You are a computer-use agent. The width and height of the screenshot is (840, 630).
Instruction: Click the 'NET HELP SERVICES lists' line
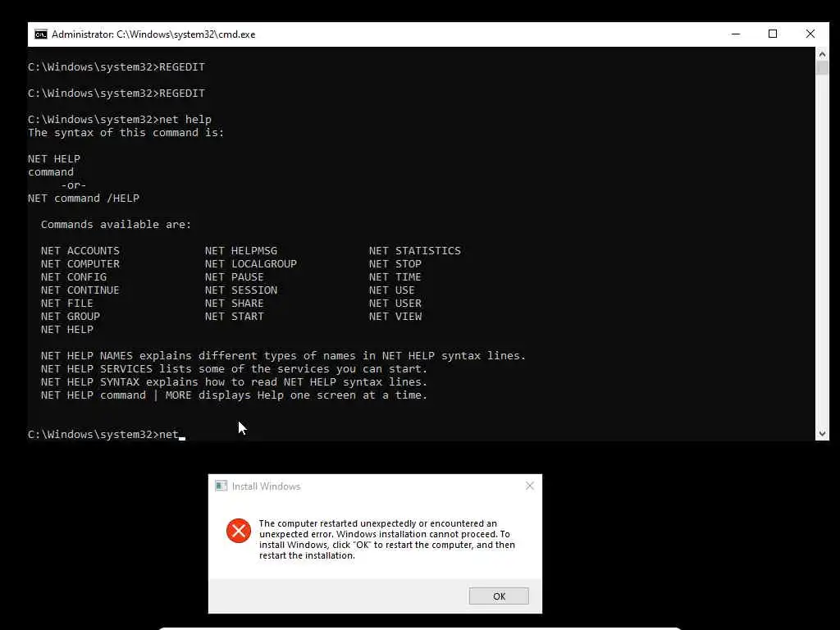pos(234,369)
